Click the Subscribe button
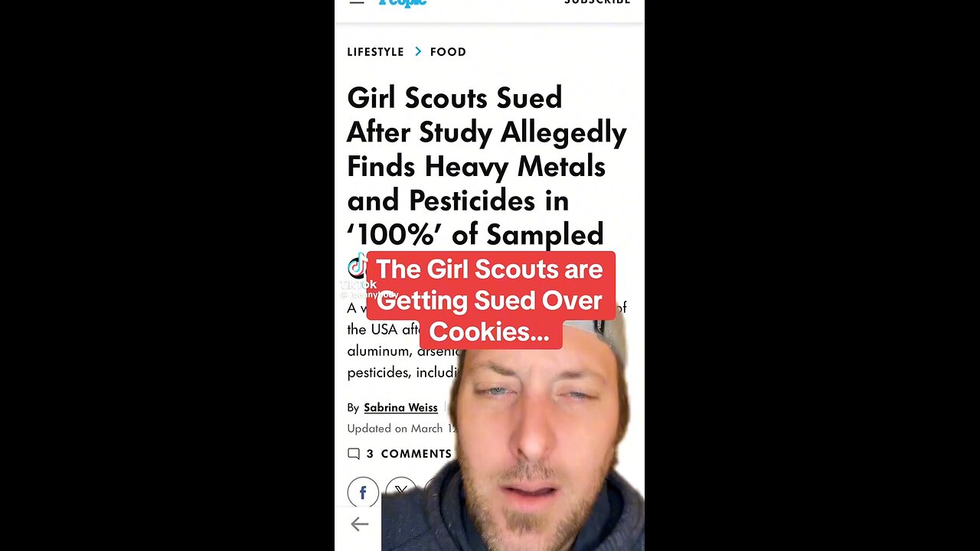Viewport: 980px width, 551px height. [597, 2]
